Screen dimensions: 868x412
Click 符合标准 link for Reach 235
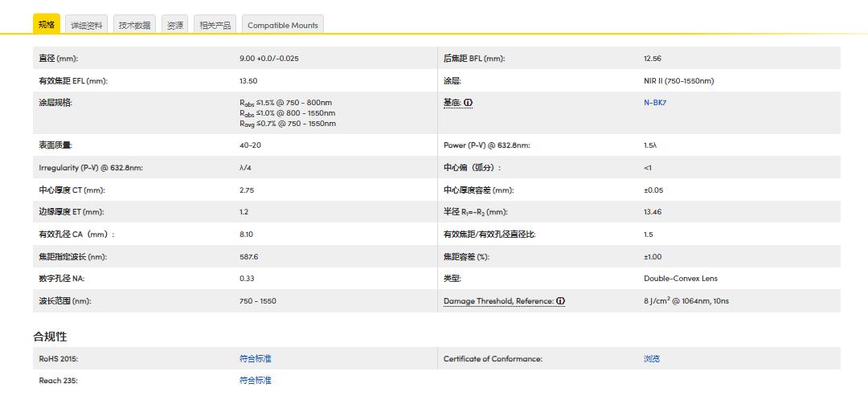256,381
